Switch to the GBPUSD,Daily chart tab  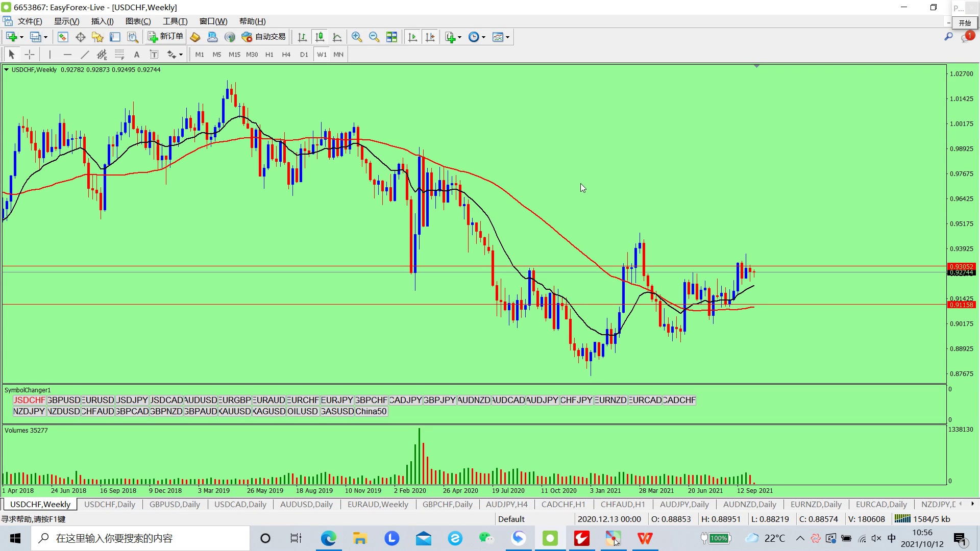tap(175, 504)
